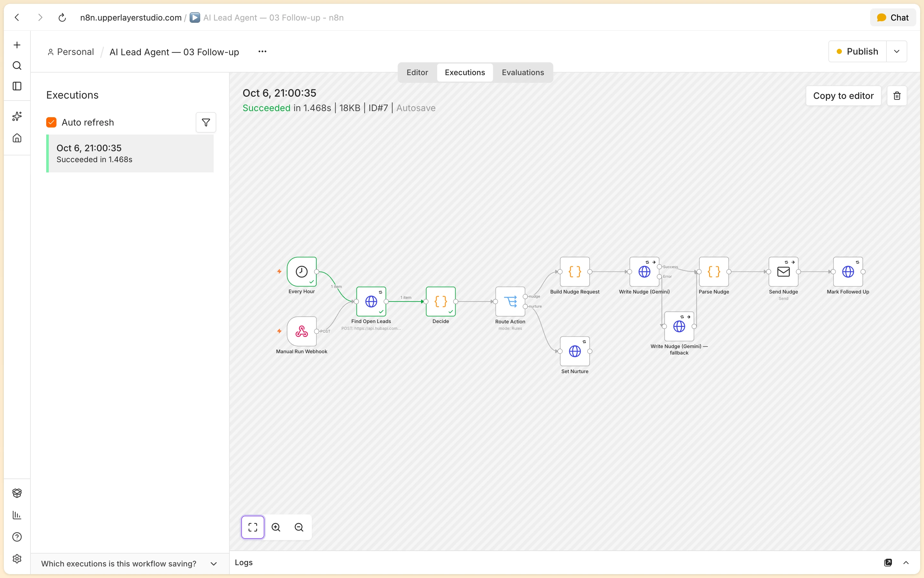
Task: Expand 'Which executions is this workflow saving?'
Action: (x=130, y=564)
